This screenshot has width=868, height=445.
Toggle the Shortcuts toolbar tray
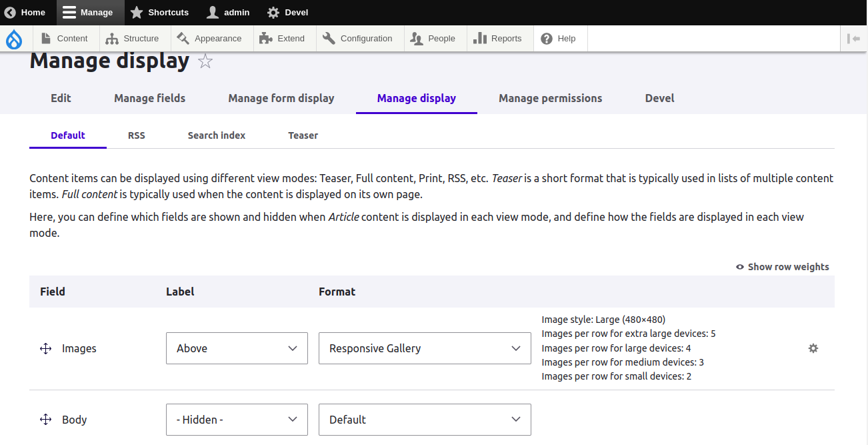[x=159, y=12]
